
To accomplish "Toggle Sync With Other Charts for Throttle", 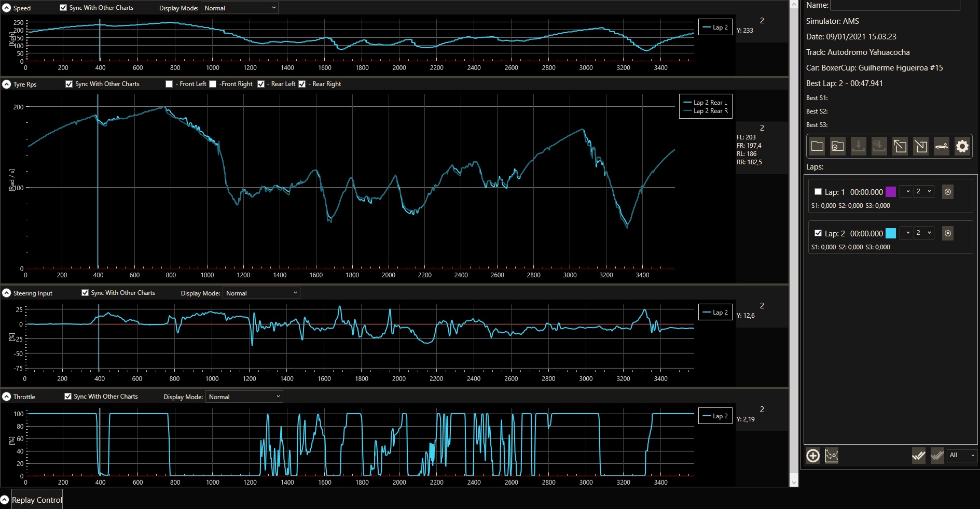I will coord(68,397).
